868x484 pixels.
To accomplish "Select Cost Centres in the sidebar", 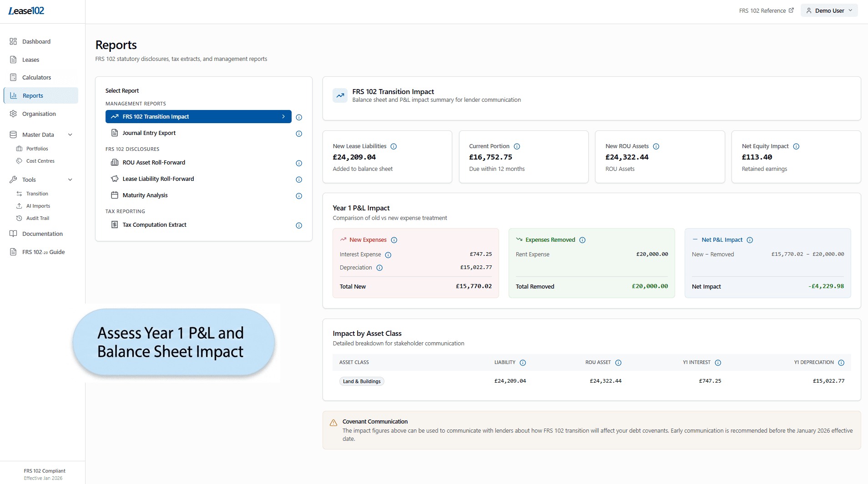I will point(40,160).
